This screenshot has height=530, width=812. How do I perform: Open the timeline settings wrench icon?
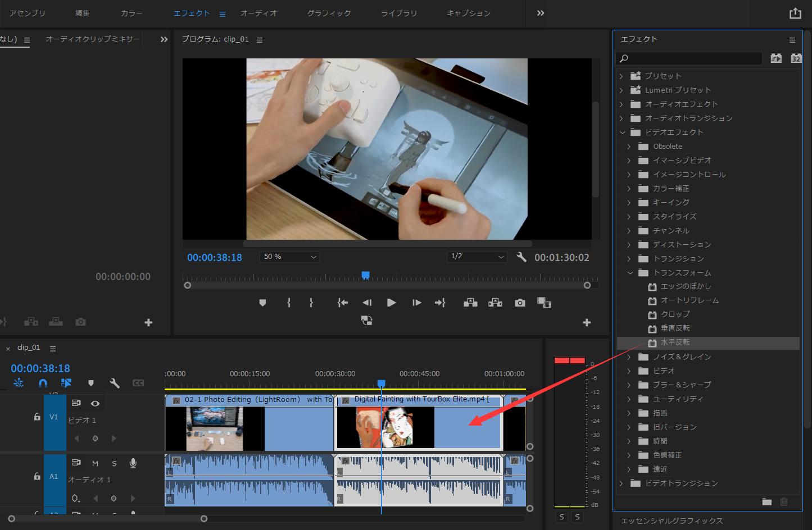pos(115,383)
